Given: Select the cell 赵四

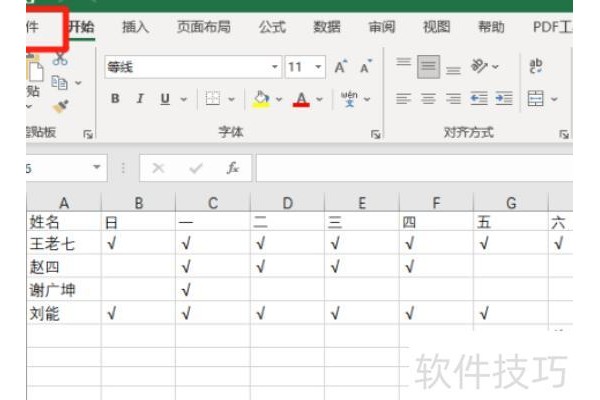Looking at the screenshot, I should (x=64, y=266).
